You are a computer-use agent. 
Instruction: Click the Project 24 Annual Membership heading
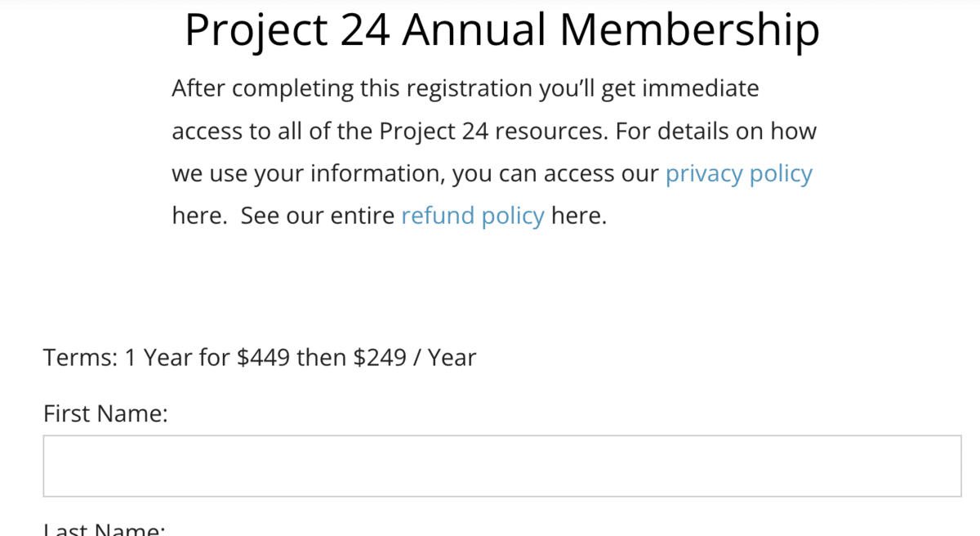[x=501, y=30]
